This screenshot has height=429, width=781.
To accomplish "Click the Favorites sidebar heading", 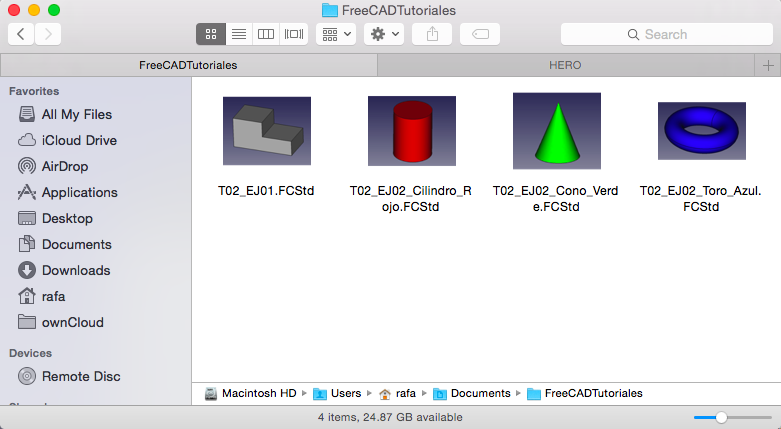I will [34, 91].
